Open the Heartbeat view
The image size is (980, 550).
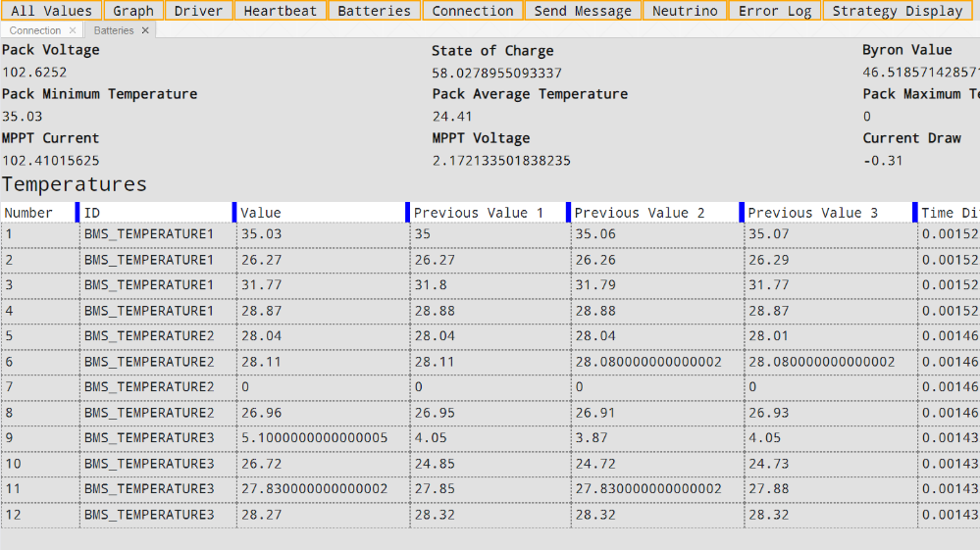280,11
